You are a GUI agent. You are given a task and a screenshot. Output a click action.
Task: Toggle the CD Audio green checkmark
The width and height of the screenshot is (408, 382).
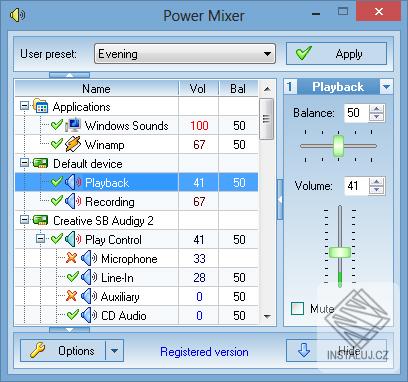(x=73, y=315)
